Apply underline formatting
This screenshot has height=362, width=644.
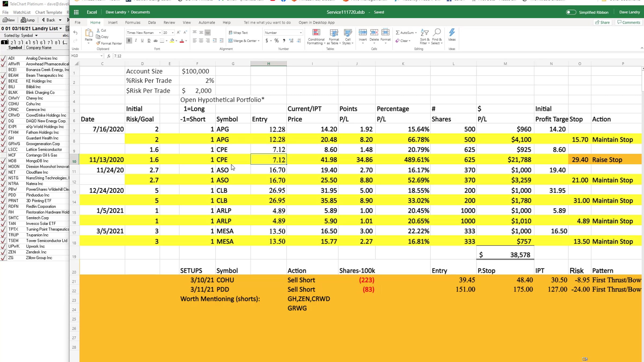tap(142, 40)
